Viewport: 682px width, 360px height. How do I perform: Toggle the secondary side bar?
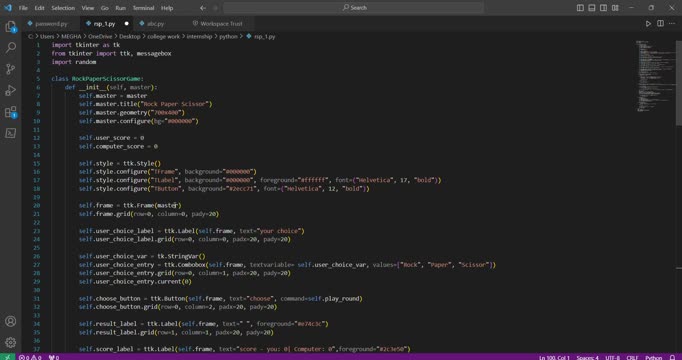[604, 7]
